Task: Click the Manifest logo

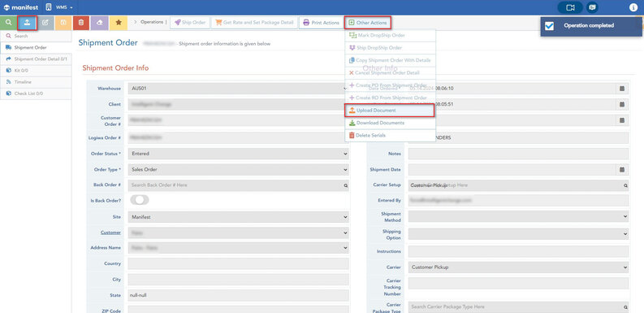Action: [x=21, y=7]
